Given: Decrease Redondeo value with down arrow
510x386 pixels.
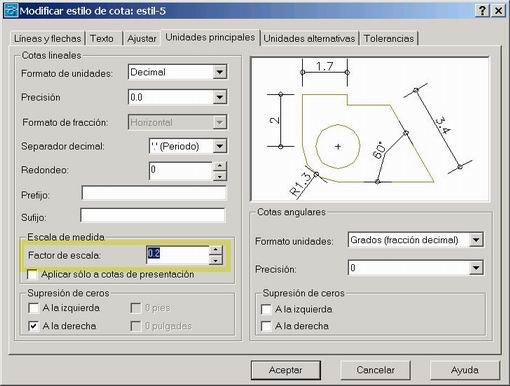Looking at the screenshot, I should click(x=219, y=176).
